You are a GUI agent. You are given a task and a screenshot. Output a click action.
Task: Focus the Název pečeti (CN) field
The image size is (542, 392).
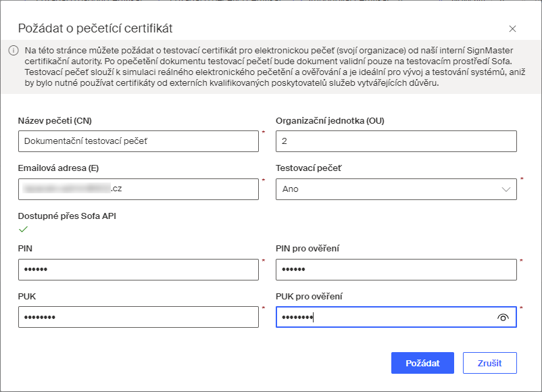point(139,141)
